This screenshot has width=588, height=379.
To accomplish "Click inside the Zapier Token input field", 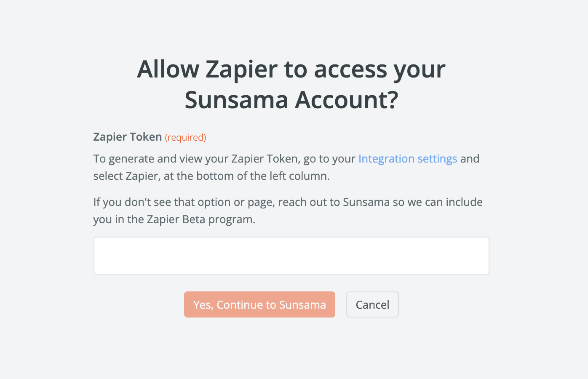I will point(291,255).
